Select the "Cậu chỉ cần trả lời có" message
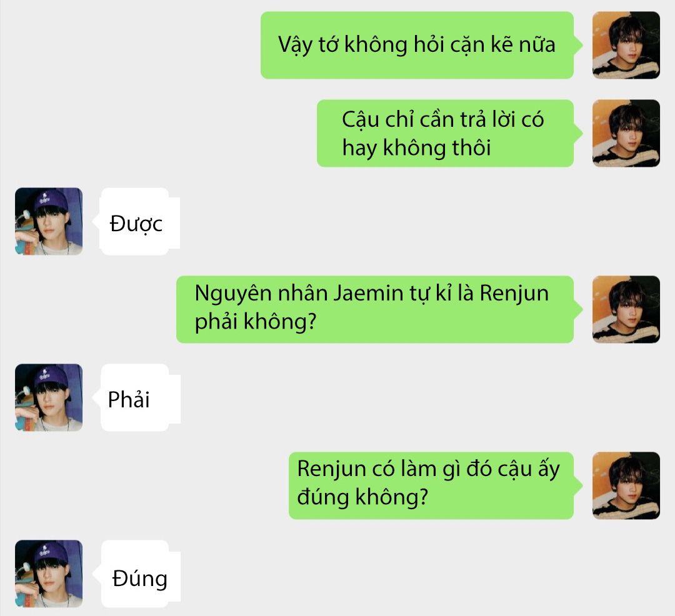 (446, 133)
